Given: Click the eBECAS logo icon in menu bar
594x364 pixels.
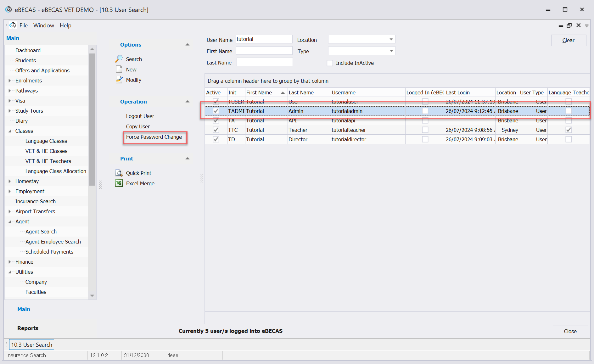Looking at the screenshot, I should point(13,25).
